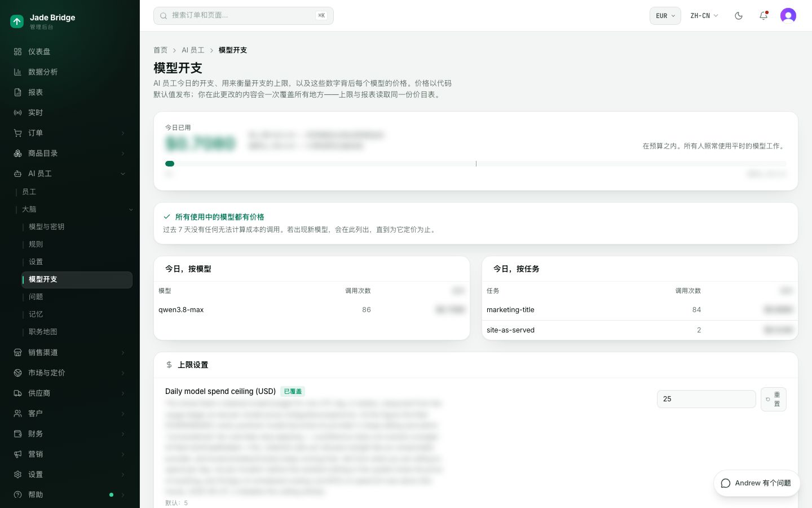Go to AI 员工 breadcrumb link
The image size is (812, 508).
193,50
